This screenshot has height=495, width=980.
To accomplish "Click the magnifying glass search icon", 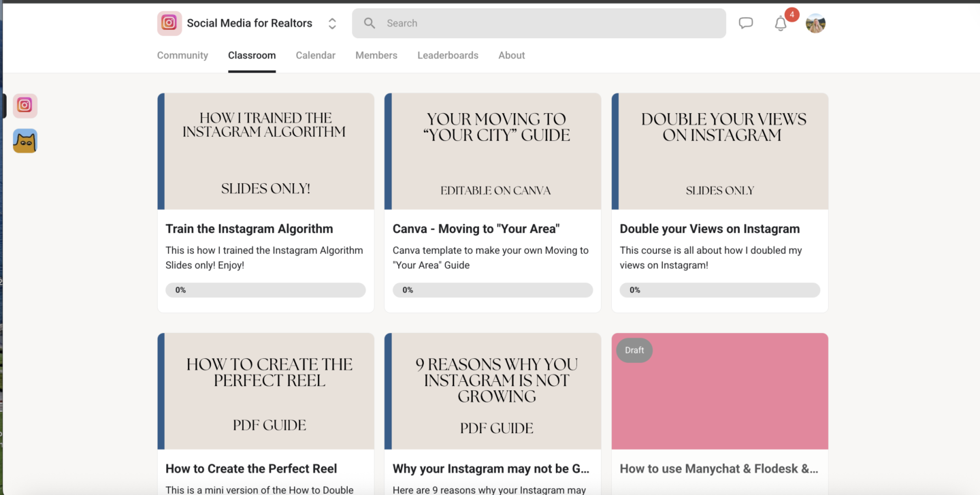I will pyautogui.click(x=370, y=23).
